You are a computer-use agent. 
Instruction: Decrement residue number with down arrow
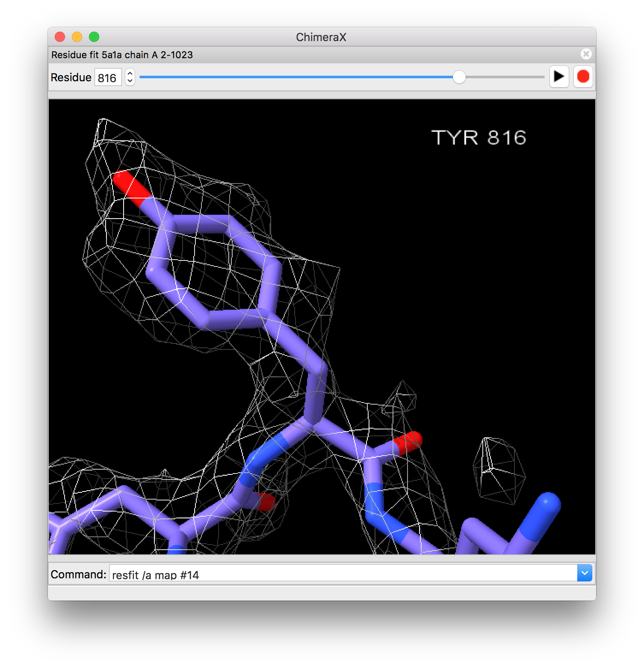click(x=130, y=81)
